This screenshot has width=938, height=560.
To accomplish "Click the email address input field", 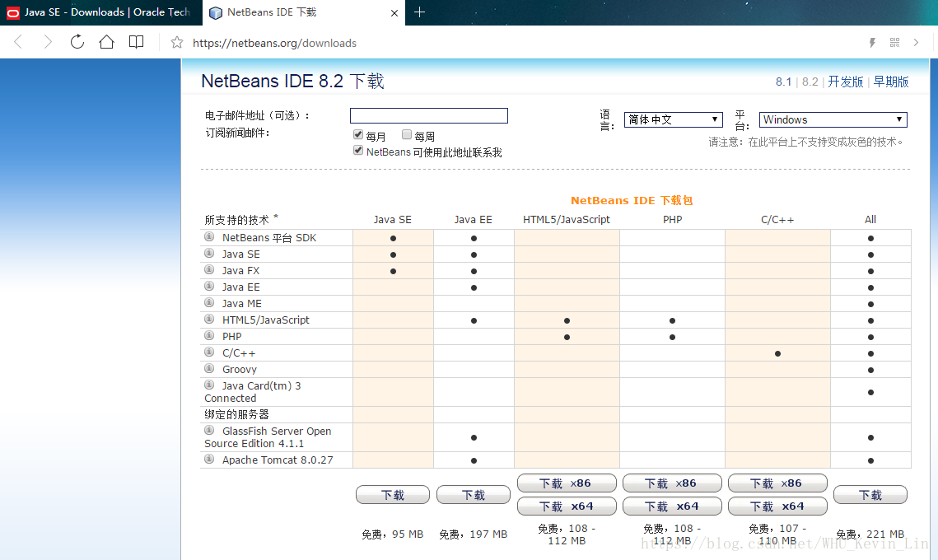I will tap(428, 115).
